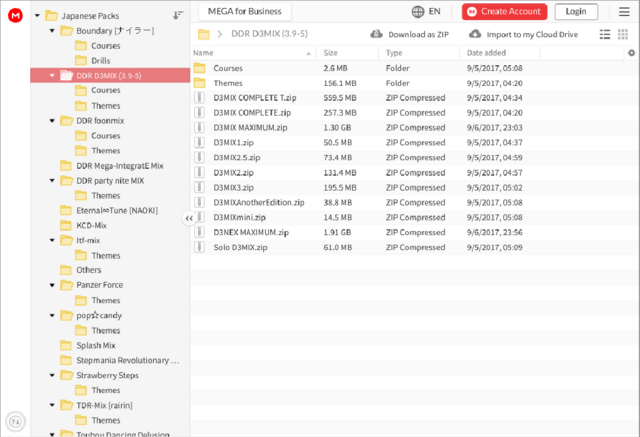
Task: Open the language globe icon
Action: 418,11
